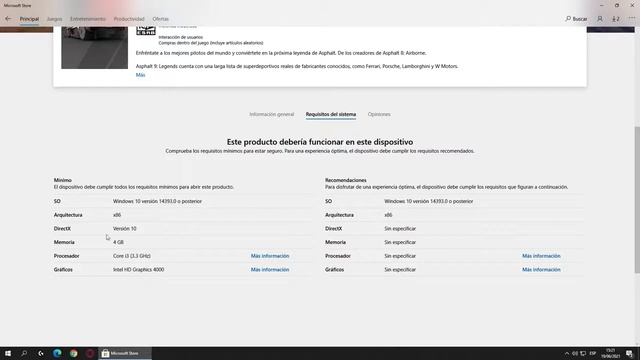Image resolution: width=640 pixels, height=360 pixels.
Task: Click the 'Interacción de usuarios' text
Action: (180, 37)
